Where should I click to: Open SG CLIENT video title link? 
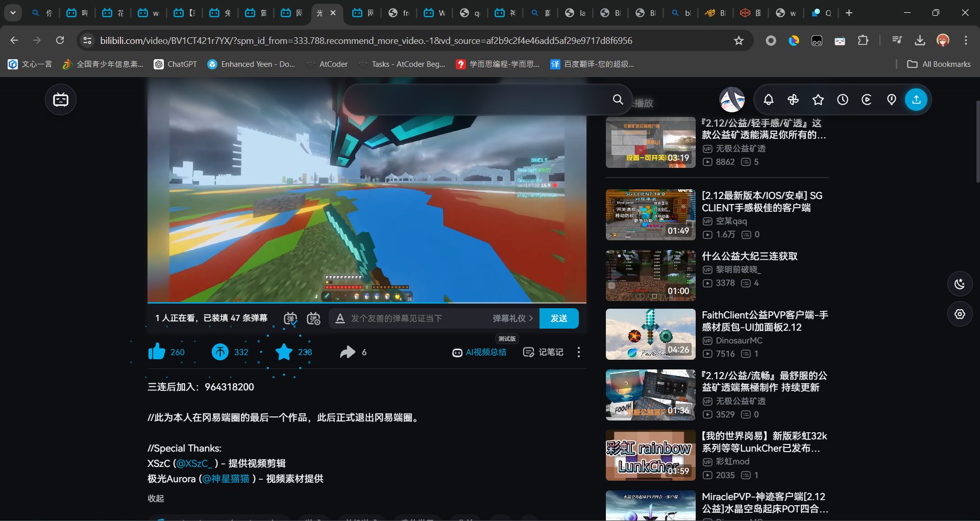click(762, 202)
